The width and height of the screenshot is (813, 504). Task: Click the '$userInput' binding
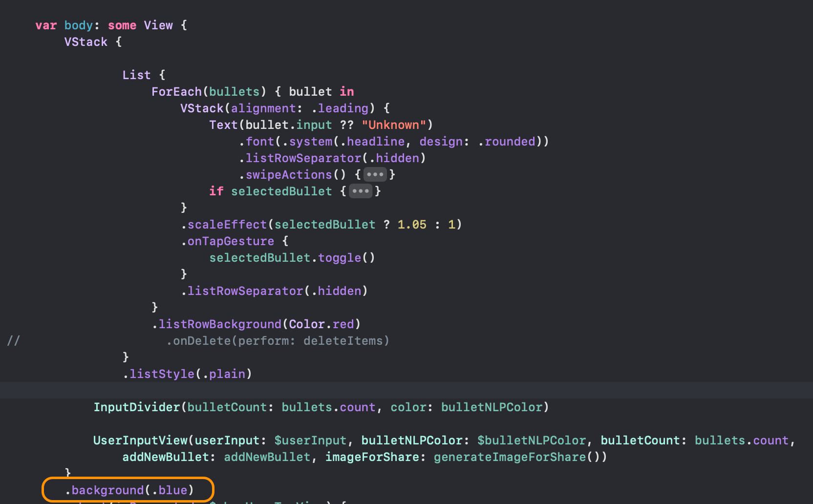310,441
